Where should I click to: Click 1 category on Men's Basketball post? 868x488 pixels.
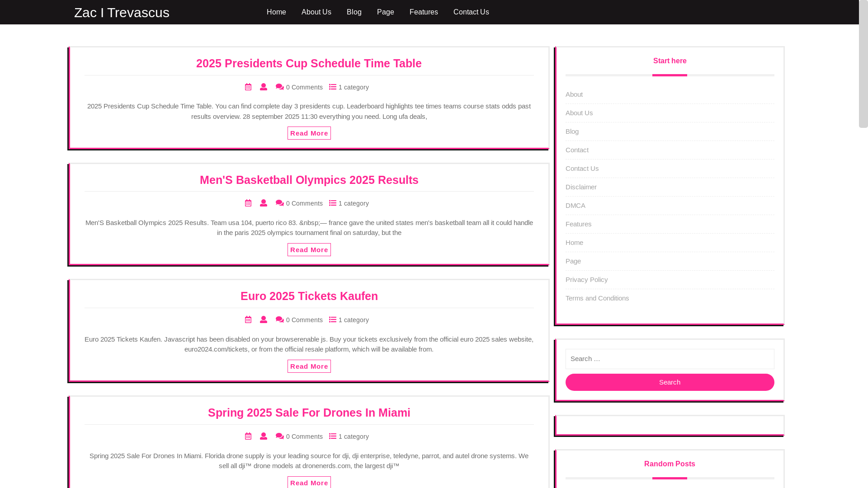click(x=354, y=203)
